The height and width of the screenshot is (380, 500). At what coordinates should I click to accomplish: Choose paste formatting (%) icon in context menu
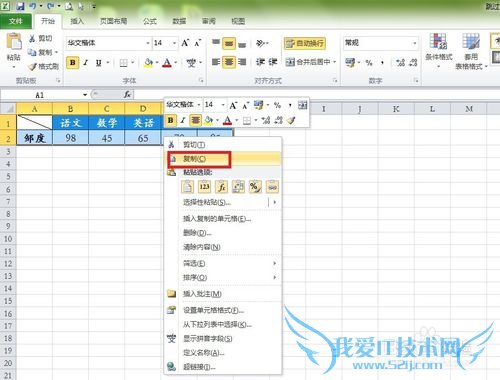click(x=255, y=187)
